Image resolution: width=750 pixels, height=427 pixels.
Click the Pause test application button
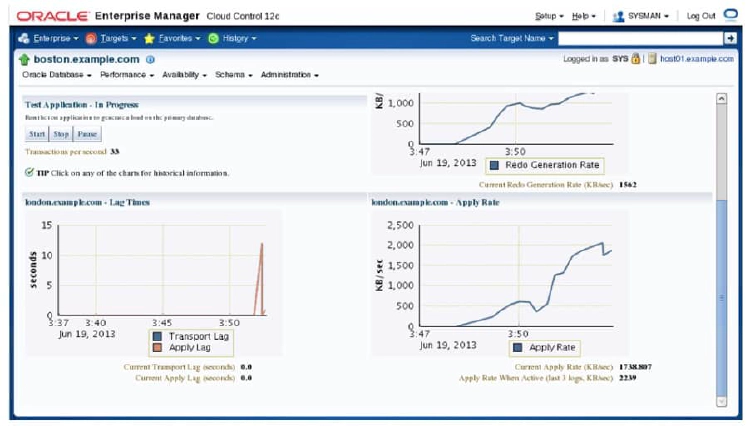tap(87, 134)
